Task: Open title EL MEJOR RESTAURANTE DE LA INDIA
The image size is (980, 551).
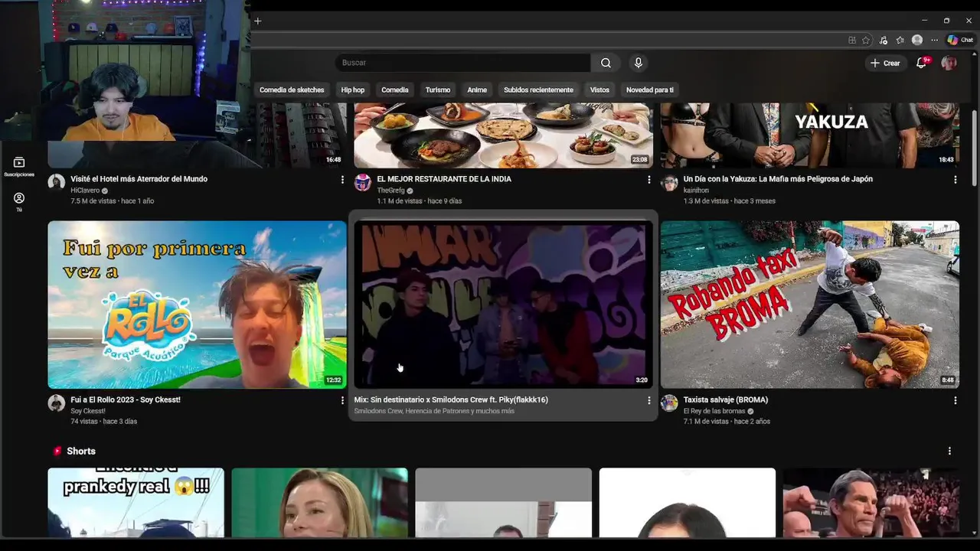Action: [444, 179]
